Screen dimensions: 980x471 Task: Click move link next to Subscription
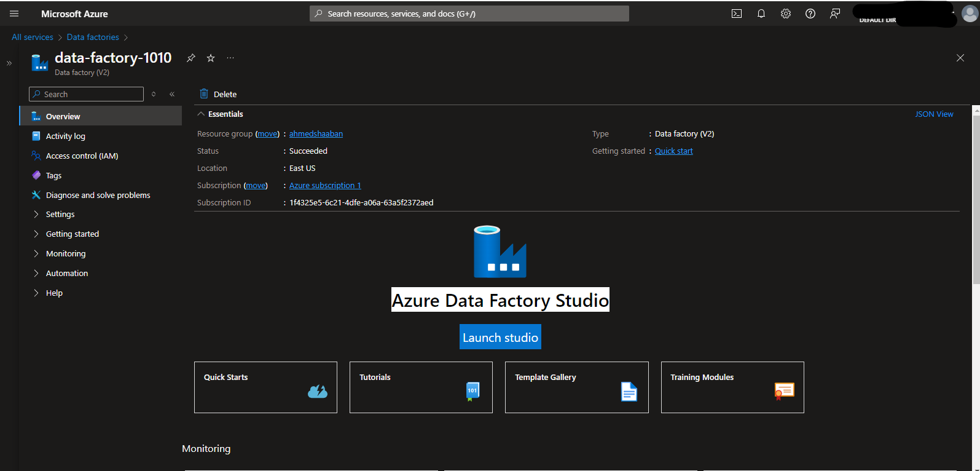(x=256, y=185)
